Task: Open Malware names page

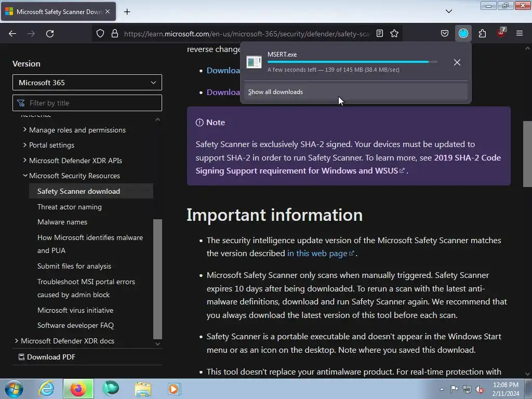Action: [x=62, y=222]
